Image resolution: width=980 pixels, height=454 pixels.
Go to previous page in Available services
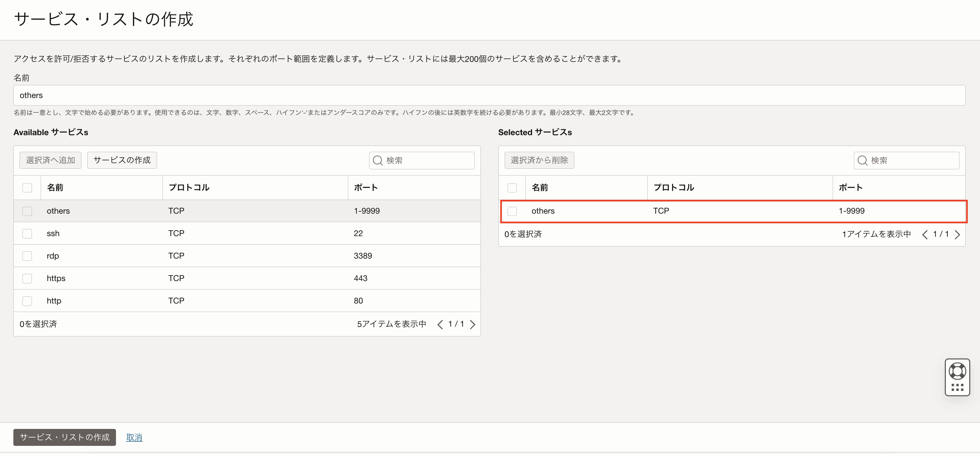click(440, 324)
